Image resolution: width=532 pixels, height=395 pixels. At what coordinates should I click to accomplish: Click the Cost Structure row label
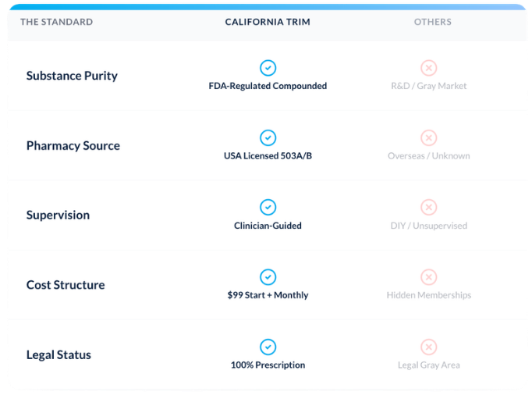[66, 285]
